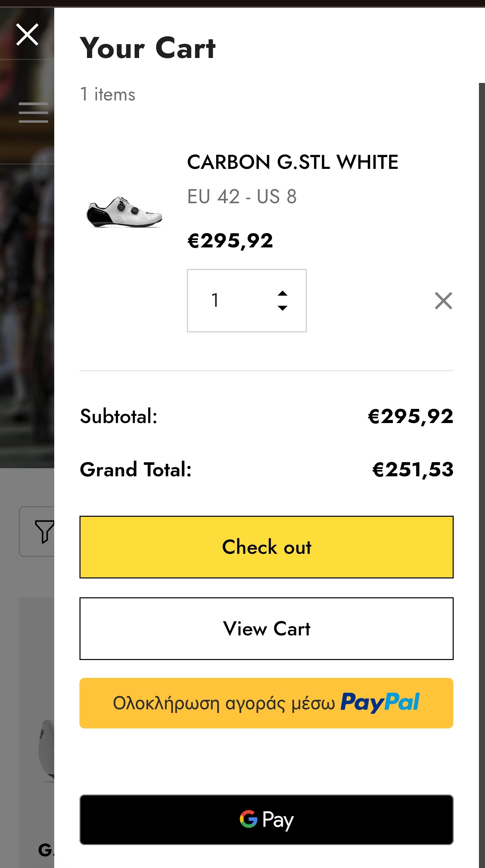Open the CARBON G.STL WHITE product title
Viewport: 485px width, 868px height.
292,162
